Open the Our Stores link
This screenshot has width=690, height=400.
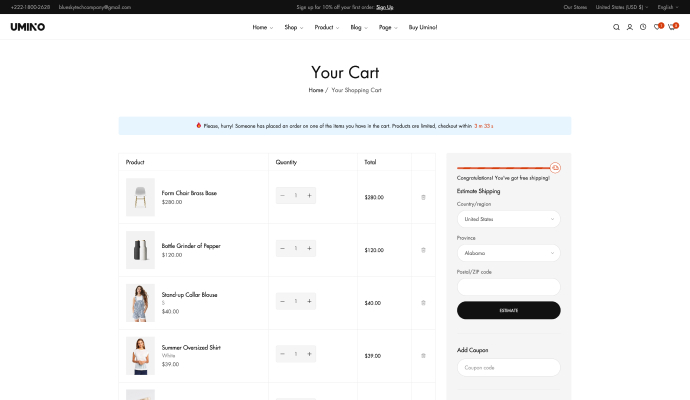575,7
